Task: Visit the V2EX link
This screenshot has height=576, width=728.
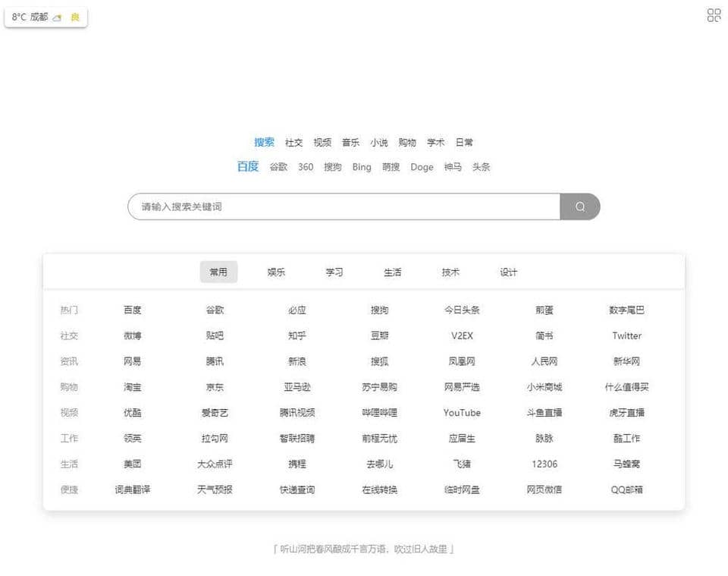Action: 462,335
